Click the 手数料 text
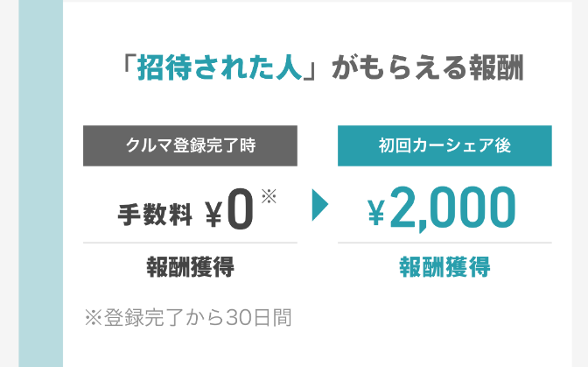 [155, 215]
